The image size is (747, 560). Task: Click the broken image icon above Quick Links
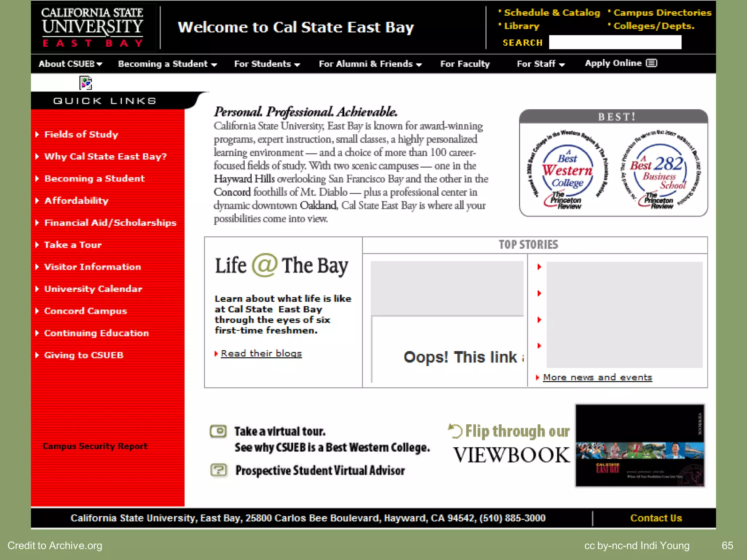tap(86, 83)
